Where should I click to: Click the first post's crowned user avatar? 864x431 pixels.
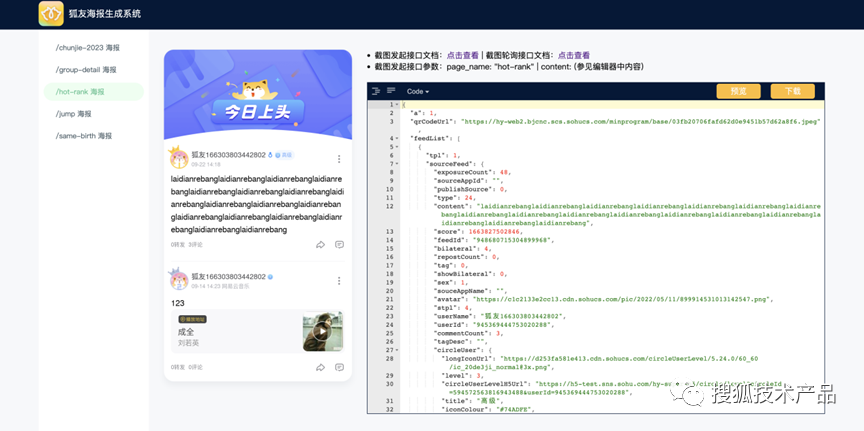coord(179,158)
